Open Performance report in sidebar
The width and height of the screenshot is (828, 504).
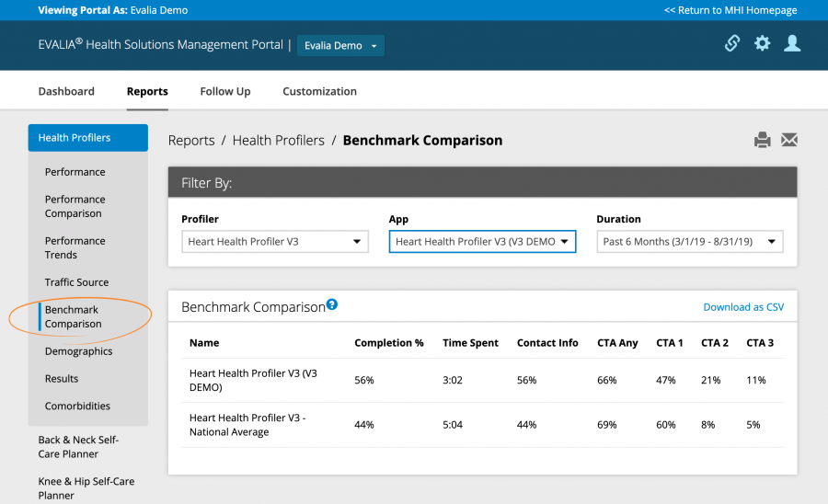[75, 172]
